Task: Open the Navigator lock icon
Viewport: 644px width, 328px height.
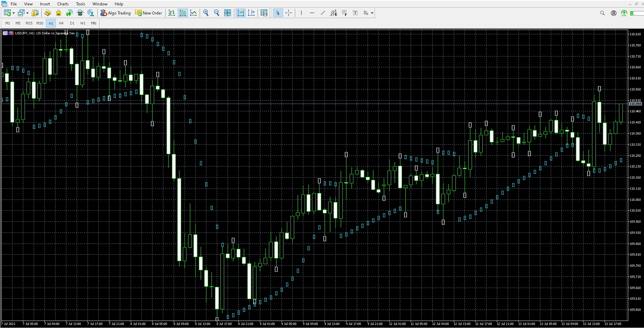Action: (59, 13)
